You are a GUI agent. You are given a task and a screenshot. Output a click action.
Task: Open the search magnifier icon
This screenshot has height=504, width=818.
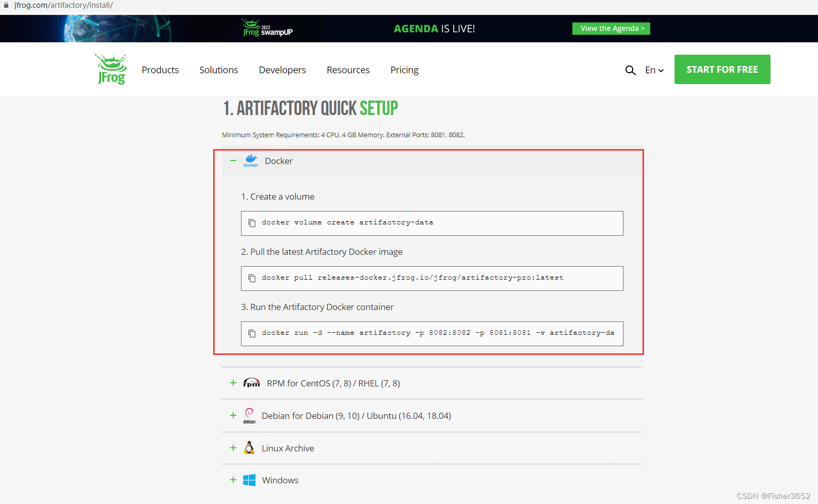coord(630,70)
